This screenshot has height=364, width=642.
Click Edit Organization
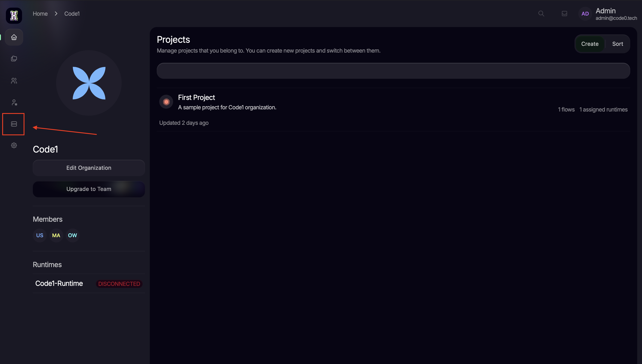coord(89,168)
